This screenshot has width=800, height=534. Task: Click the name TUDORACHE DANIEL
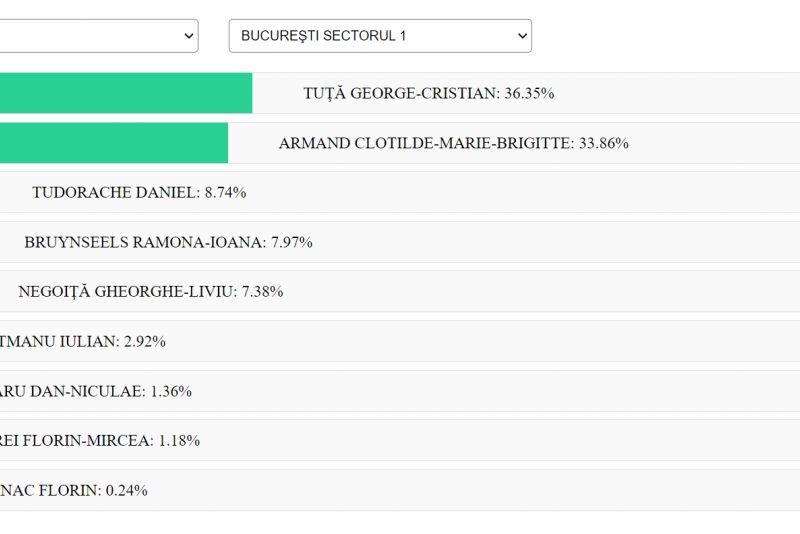[114, 192]
